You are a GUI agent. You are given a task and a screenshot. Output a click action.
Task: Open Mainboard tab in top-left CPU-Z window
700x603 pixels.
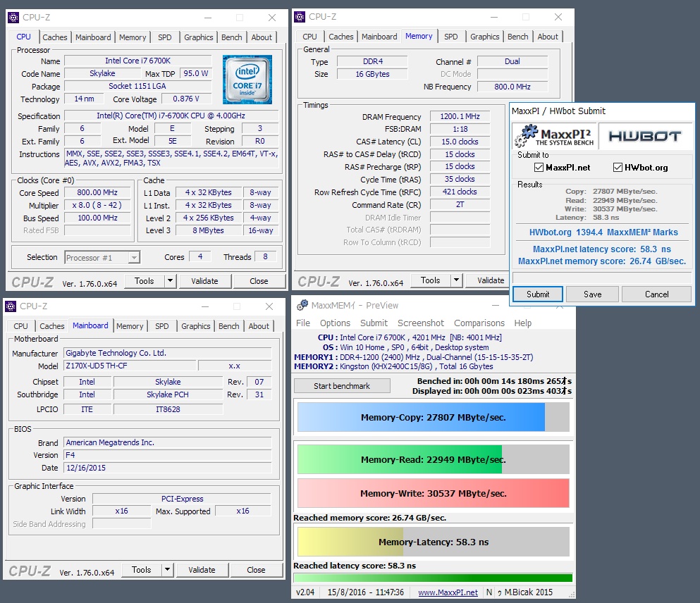93,37
